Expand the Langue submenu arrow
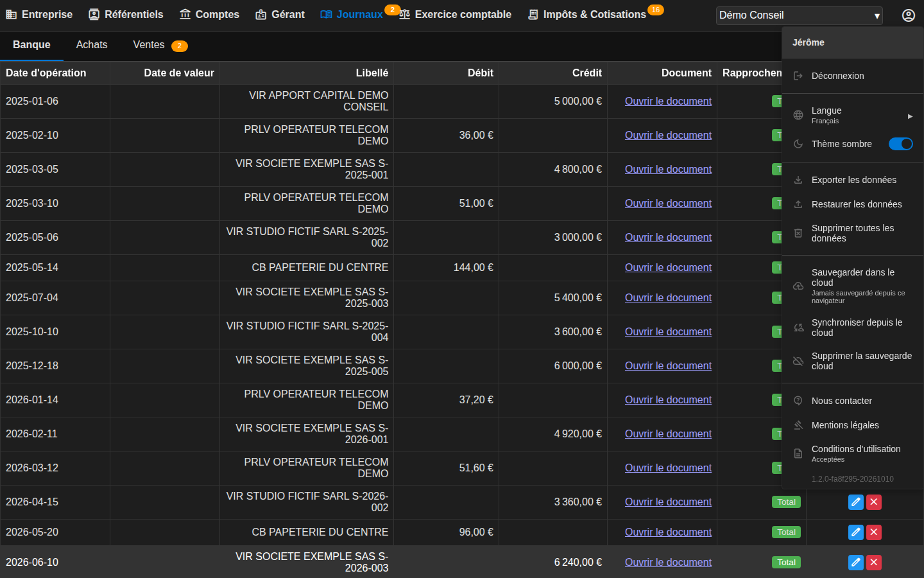Image resolution: width=924 pixels, height=578 pixels. point(910,116)
